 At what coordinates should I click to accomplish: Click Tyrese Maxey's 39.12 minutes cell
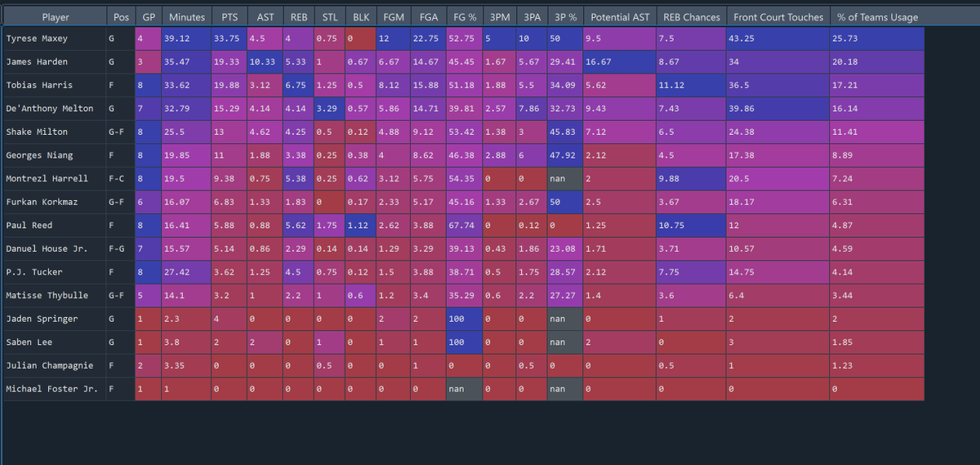(x=187, y=38)
